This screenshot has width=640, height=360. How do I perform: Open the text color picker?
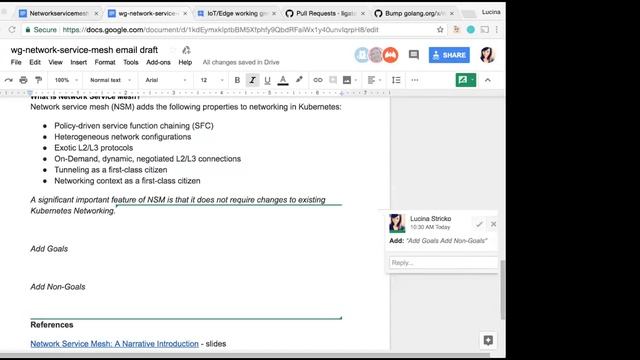pos(283,80)
